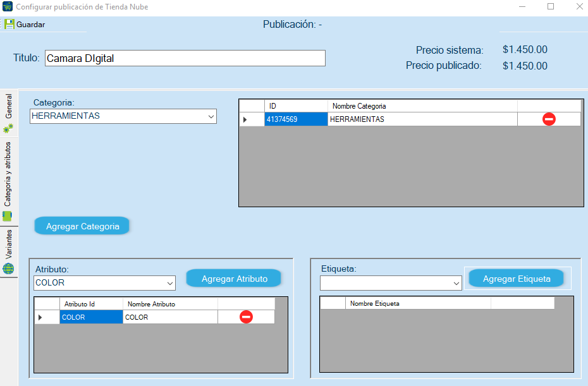Open the Categoria dropdown

point(211,116)
